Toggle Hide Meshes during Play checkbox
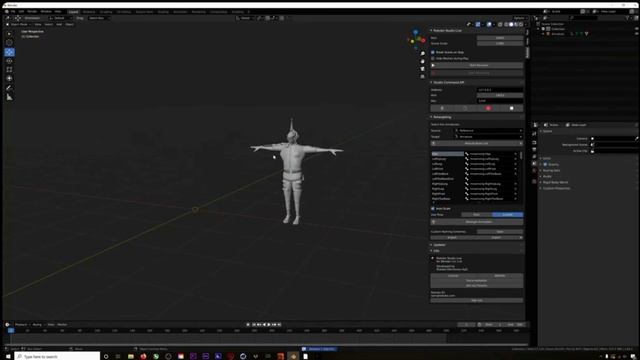 433,58
